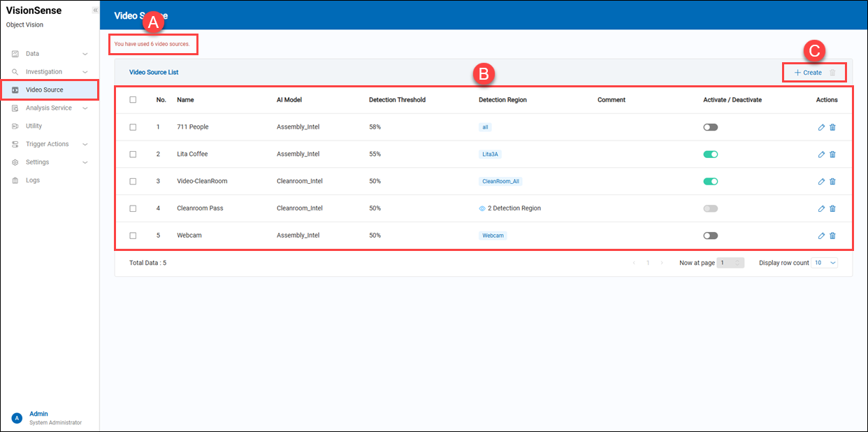
Task: Delete the Lita Coffee video source
Action: click(832, 154)
